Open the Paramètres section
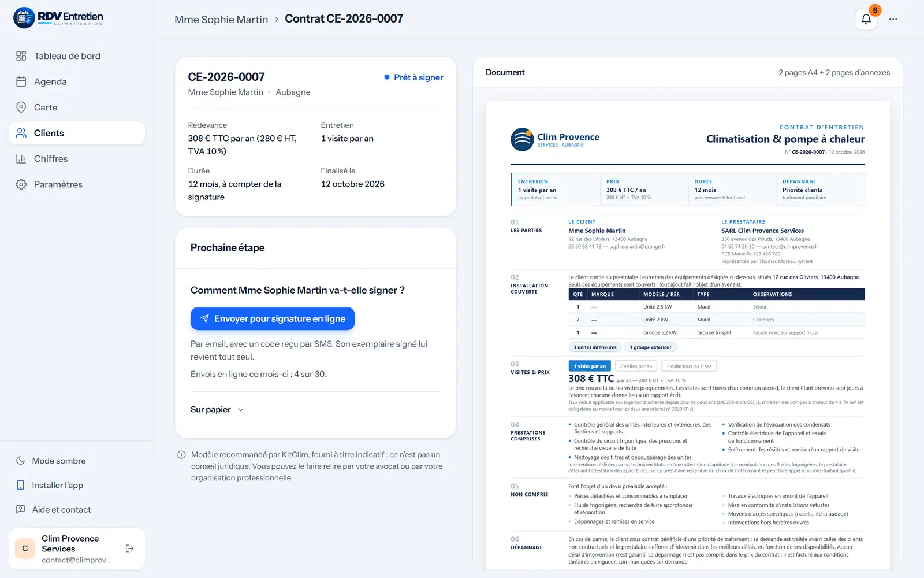 (77, 184)
